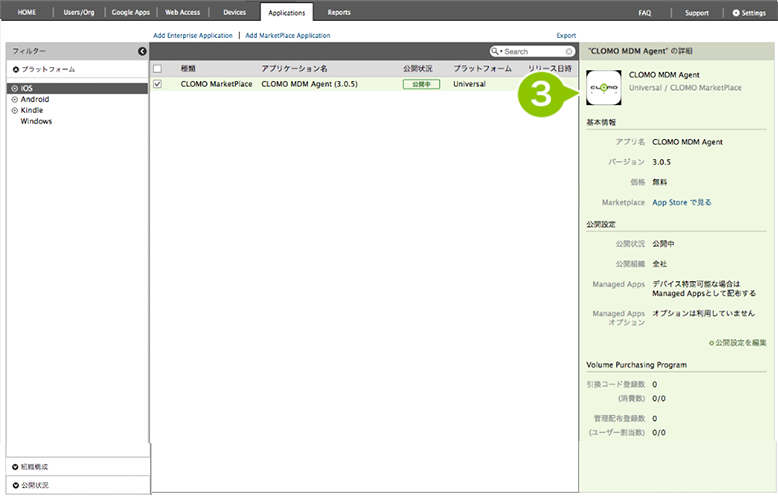Click the Volume Purchasing Program heading

[637, 365]
